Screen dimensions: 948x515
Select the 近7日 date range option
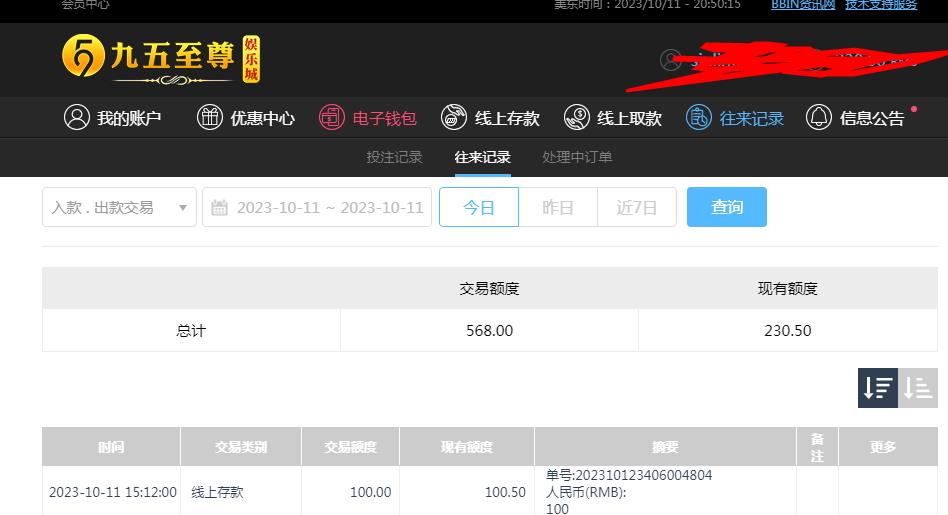tap(637, 207)
